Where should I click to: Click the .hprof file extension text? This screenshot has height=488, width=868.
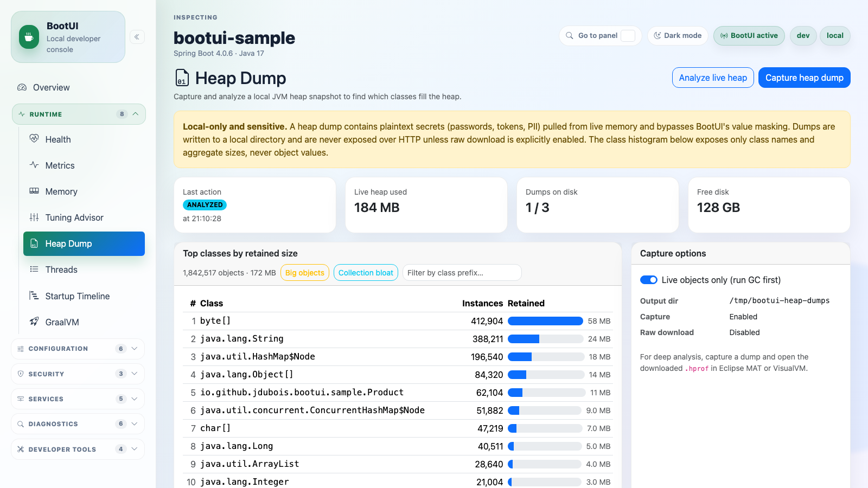point(697,369)
